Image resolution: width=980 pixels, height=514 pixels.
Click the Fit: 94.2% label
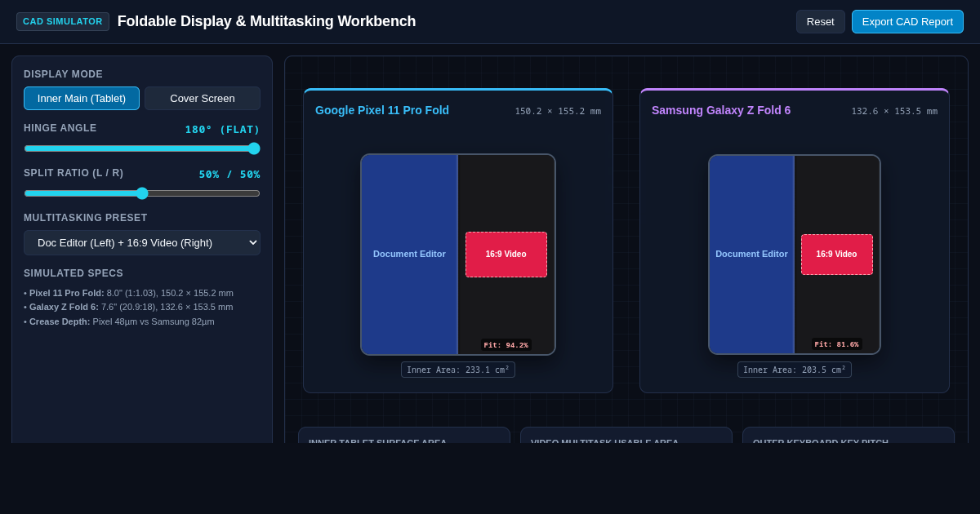(x=506, y=345)
